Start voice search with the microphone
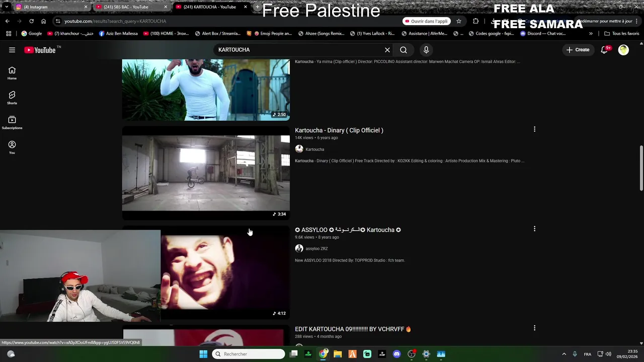The image size is (644, 362). click(426, 50)
